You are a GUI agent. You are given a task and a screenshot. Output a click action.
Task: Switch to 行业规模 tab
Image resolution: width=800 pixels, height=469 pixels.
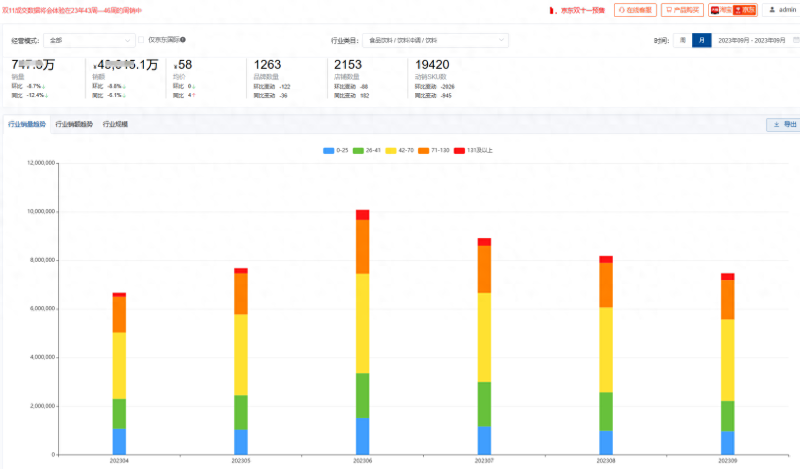[115, 125]
